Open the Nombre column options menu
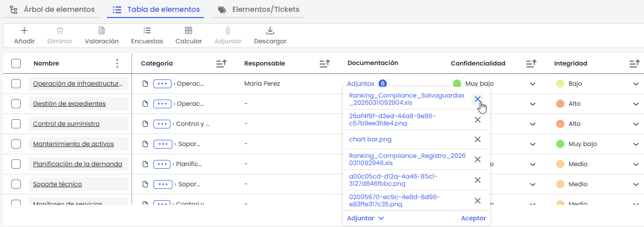 [117, 63]
